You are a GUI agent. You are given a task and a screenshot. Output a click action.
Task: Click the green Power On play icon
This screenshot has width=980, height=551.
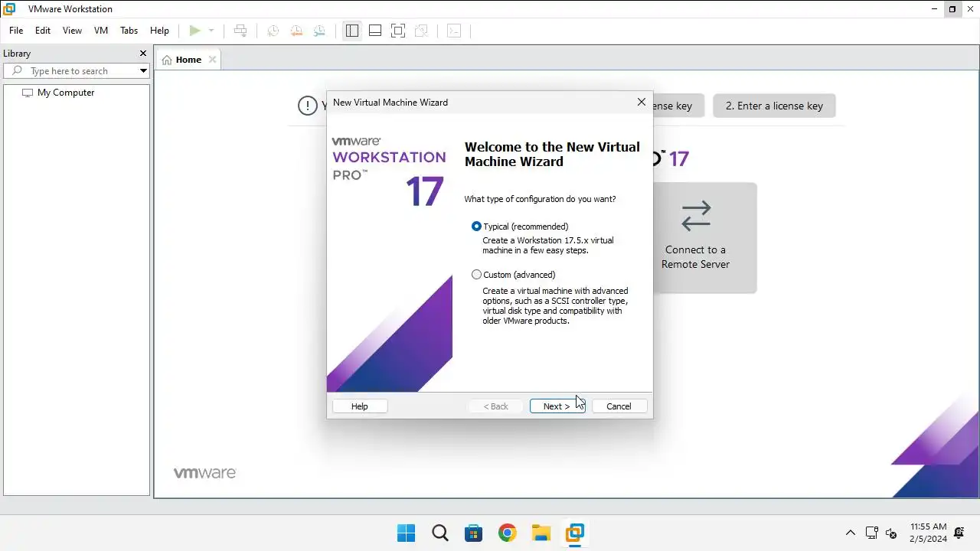pyautogui.click(x=194, y=31)
